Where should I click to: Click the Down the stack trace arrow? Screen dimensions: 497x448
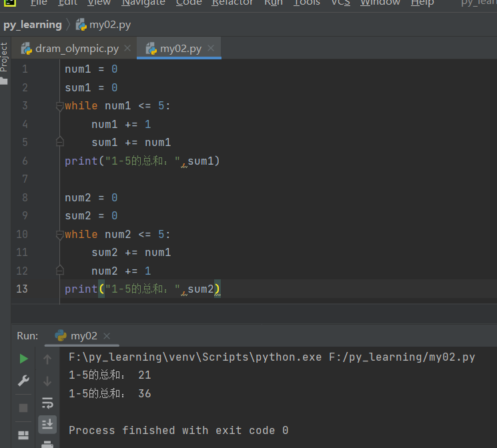pyautogui.click(x=47, y=381)
